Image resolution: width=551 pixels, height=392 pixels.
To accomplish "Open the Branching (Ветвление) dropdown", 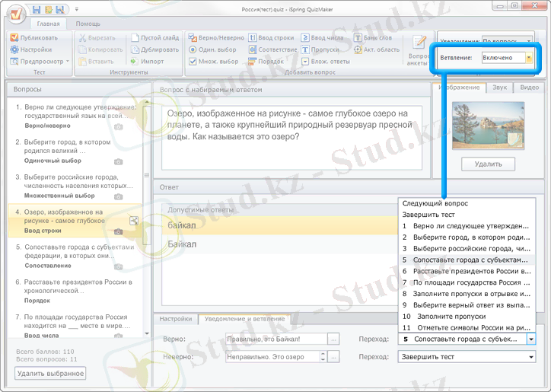I will coord(529,58).
